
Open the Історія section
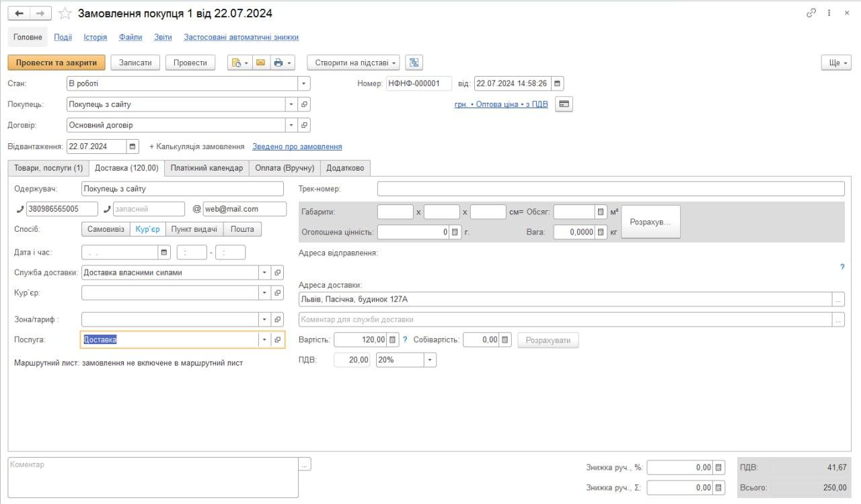click(x=96, y=38)
